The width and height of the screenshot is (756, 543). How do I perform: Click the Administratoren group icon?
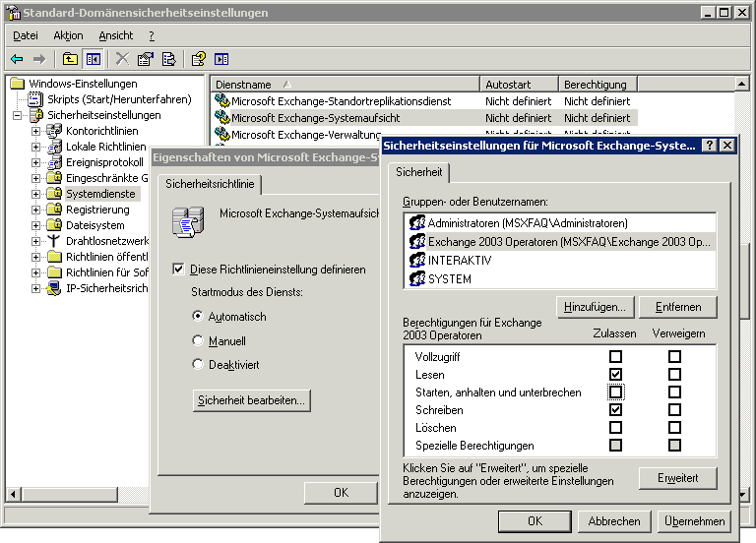417,222
